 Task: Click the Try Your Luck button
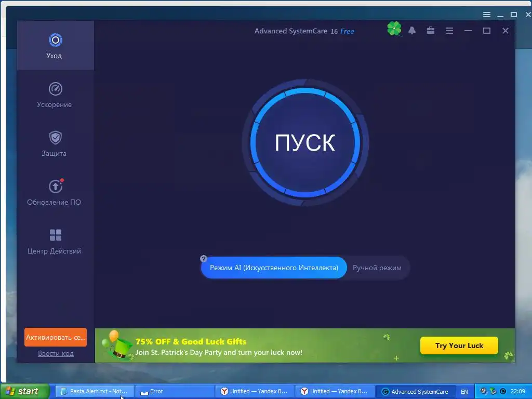click(x=459, y=345)
